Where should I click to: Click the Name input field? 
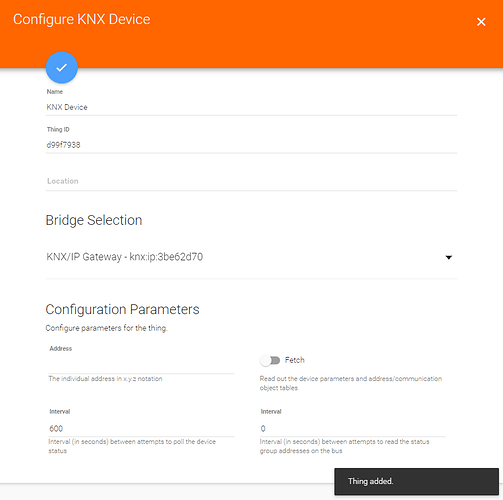click(251, 107)
